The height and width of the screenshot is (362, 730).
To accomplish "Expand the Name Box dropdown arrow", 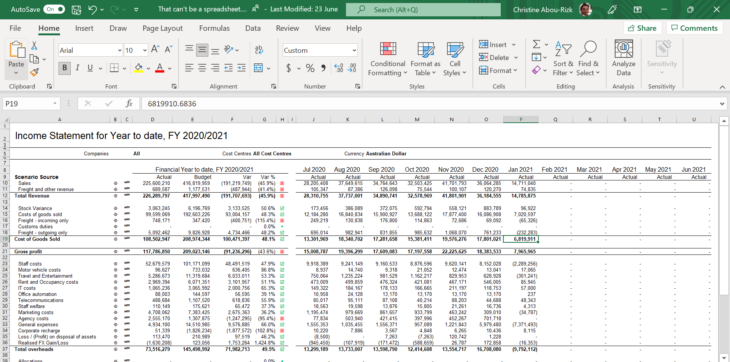I will (x=55, y=103).
